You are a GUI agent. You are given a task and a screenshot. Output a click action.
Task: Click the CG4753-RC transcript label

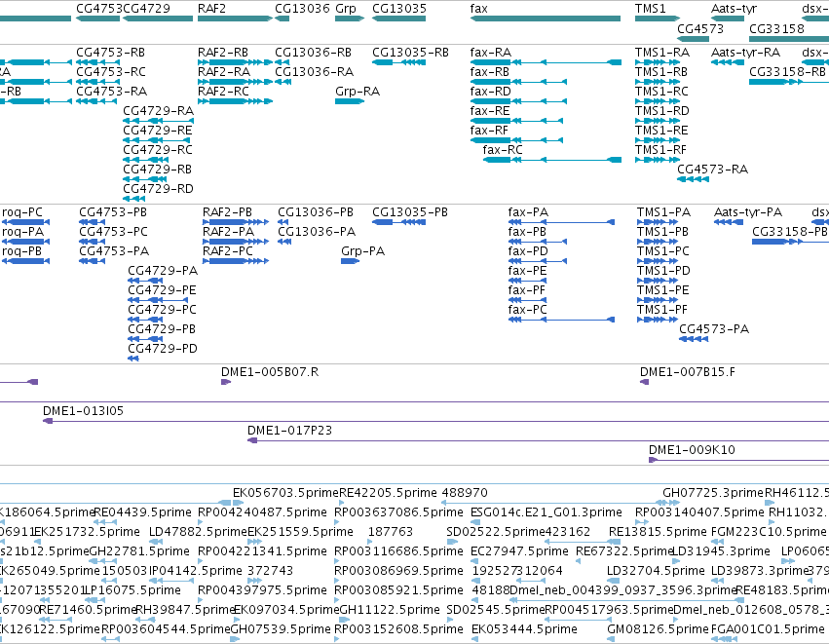pyautogui.click(x=110, y=72)
